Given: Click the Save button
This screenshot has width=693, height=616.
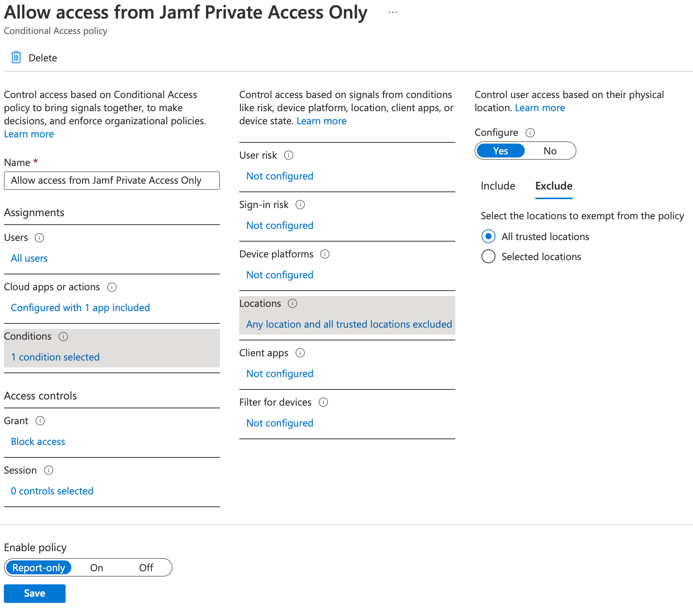Looking at the screenshot, I should tap(35, 593).
